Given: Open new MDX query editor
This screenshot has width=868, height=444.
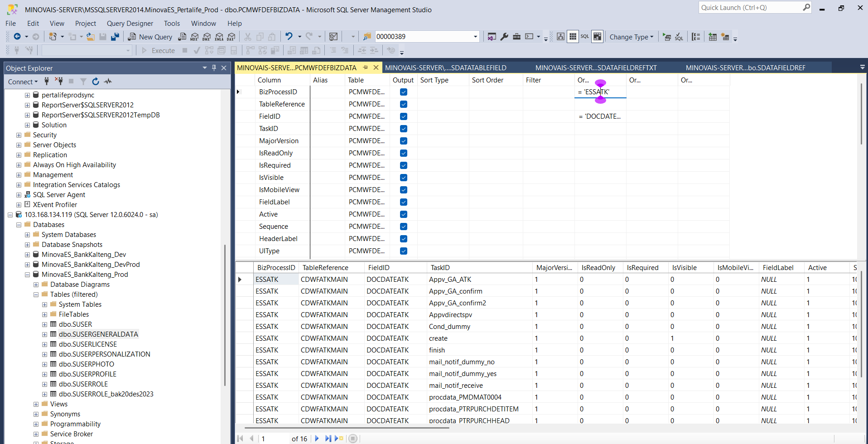Looking at the screenshot, I should tap(194, 37).
